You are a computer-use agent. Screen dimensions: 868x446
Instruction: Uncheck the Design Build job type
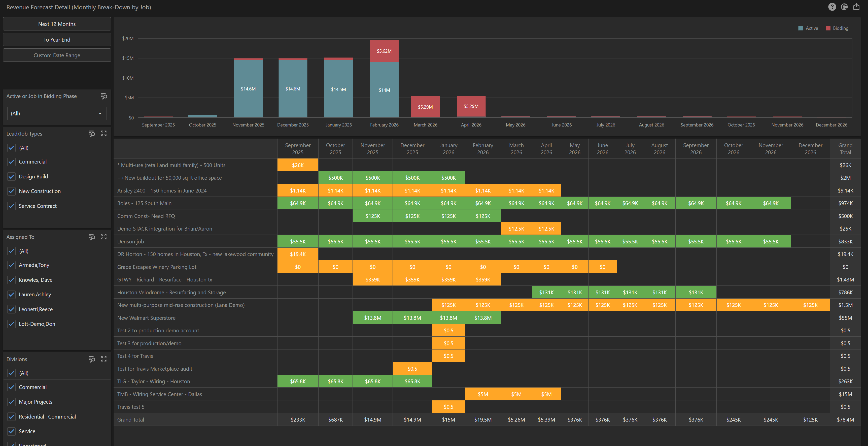(11, 177)
